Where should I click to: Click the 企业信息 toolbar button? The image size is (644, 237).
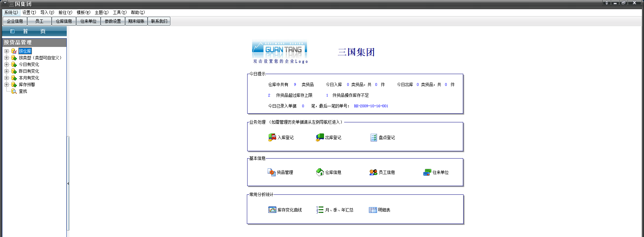click(x=15, y=21)
